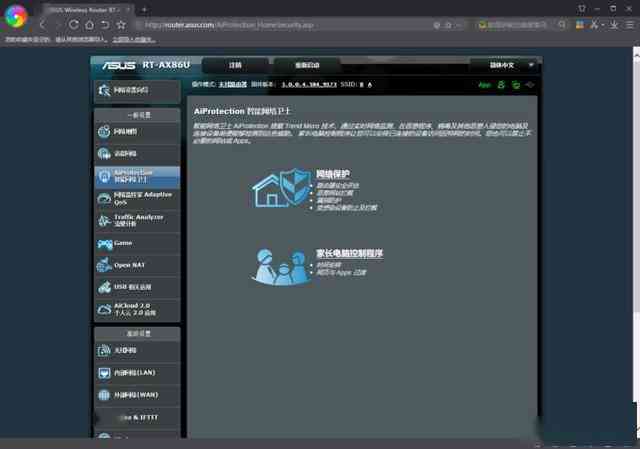Click the underlined link in the bookmarks bar
This screenshot has height=449, width=640.
tap(134, 40)
